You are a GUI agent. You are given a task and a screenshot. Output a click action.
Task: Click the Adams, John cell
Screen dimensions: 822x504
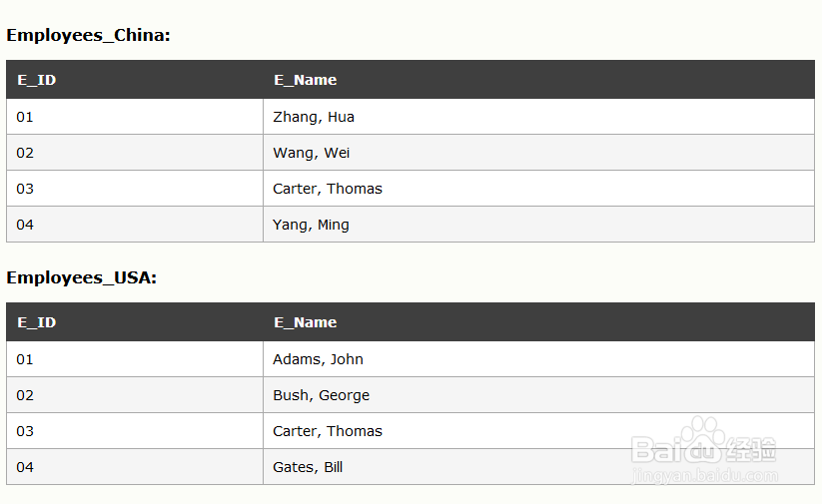click(538, 359)
